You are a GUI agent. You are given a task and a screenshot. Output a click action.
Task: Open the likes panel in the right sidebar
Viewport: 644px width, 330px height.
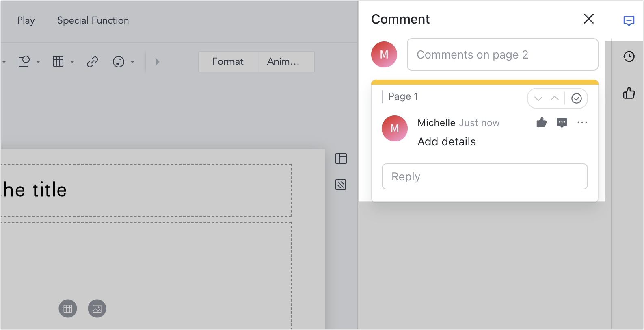(x=629, y=93)
